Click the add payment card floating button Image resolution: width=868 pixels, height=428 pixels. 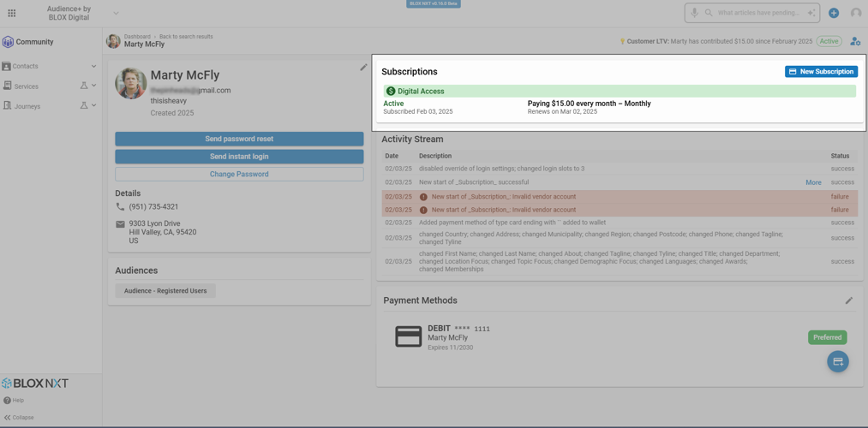click(x=837, y=361)
